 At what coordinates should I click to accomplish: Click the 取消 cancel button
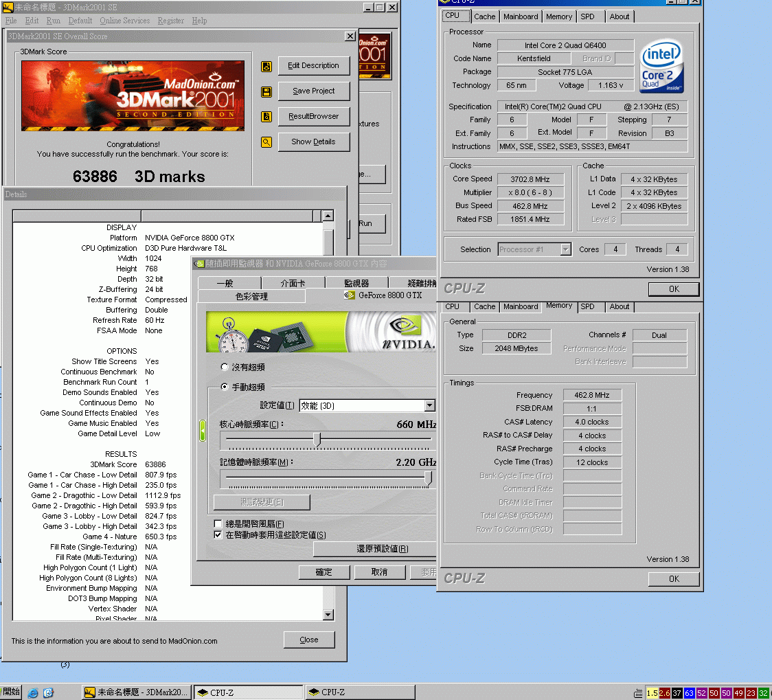[x=379, y=572]
